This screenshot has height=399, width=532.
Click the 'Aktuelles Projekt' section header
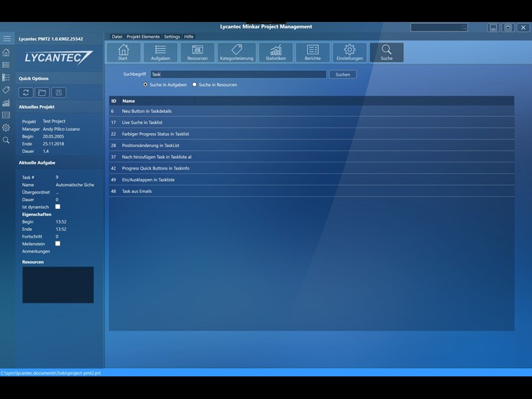[x=37, y=107]
